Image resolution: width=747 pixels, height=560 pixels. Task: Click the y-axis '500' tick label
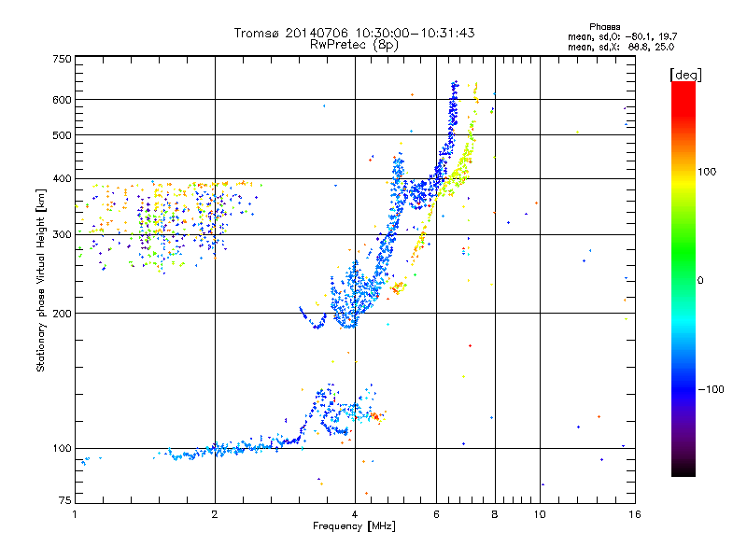pos(63,135)
